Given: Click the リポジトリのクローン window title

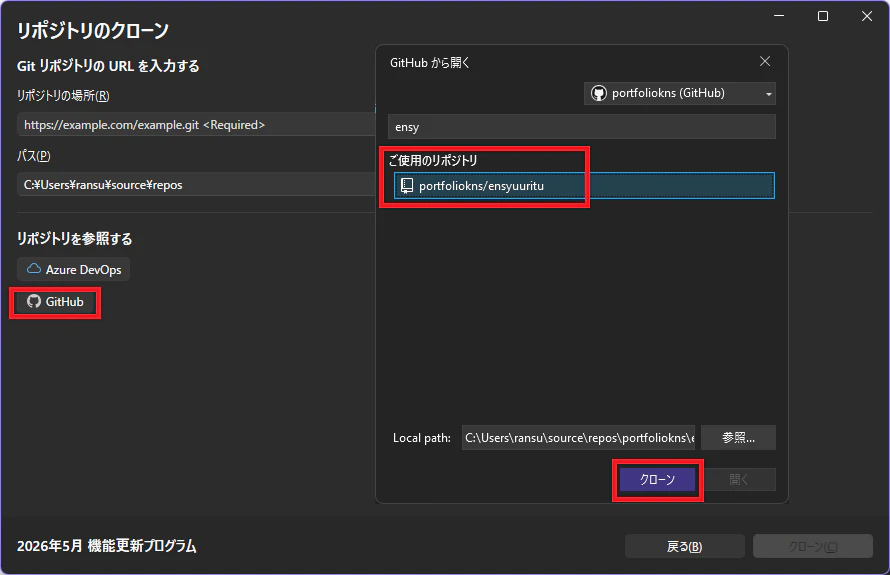Looking at the screenshot, I should pyautogui.click(x=93, y=30).
